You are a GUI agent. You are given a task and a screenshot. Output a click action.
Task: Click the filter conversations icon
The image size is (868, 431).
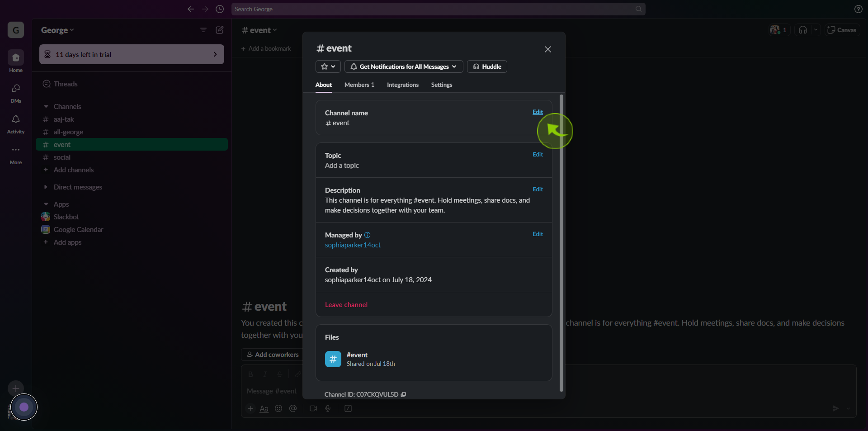(x=203, y=30)
